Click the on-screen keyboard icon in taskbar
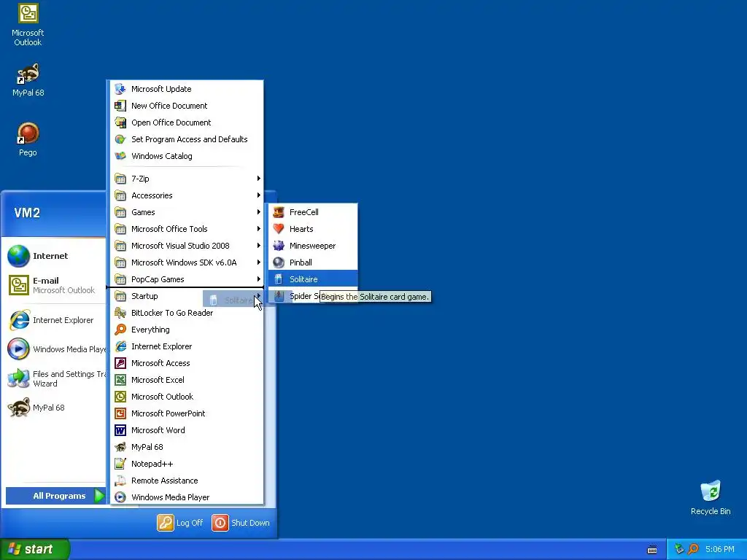 click(x=652, y=550)
